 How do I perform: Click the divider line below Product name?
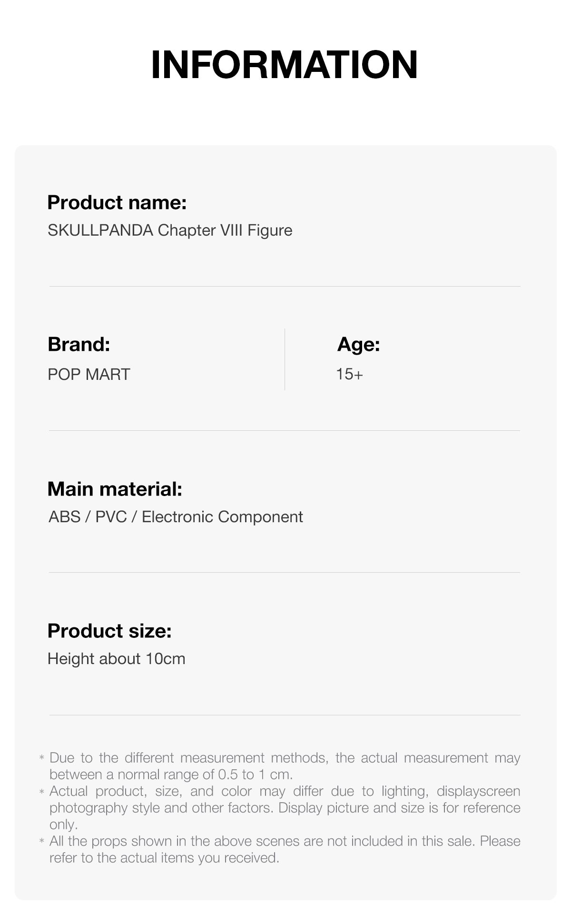(x=285, y=286)
